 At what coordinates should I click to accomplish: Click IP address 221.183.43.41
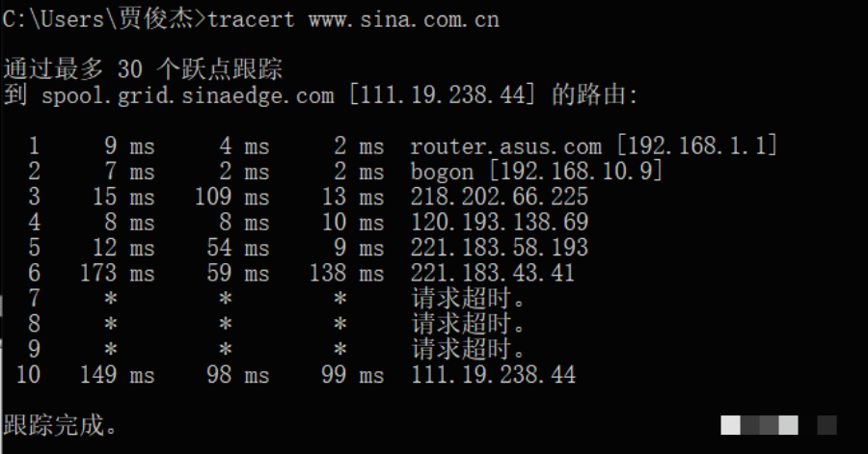tap(493, 273)
